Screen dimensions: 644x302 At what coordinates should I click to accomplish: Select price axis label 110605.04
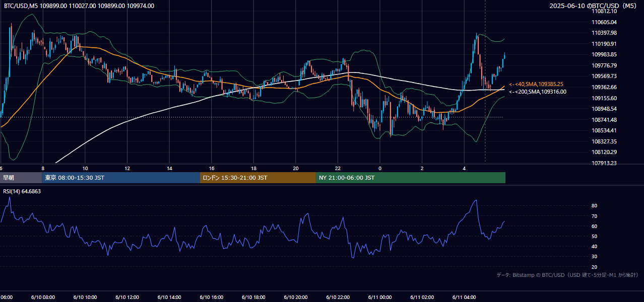604,22
